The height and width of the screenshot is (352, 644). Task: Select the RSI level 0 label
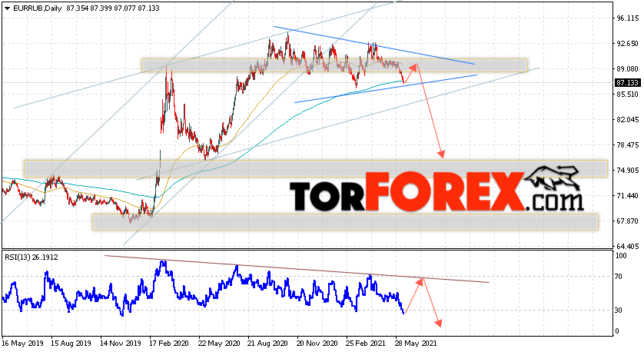618,331
